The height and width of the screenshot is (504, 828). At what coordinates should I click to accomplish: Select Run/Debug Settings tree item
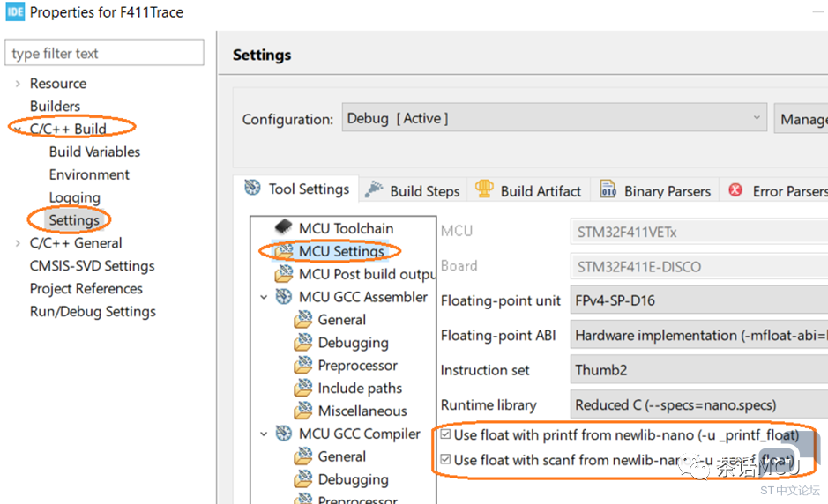coord(93,311)
